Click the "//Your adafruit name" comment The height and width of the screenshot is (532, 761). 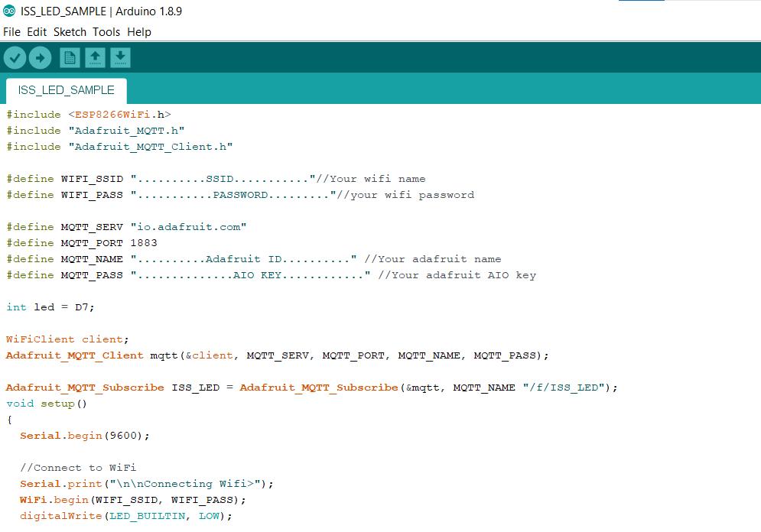tap(433, 258)
